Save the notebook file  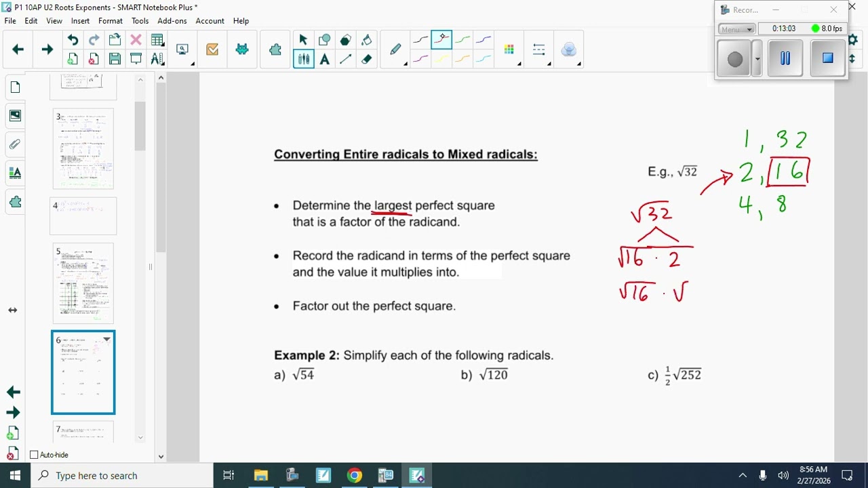coord(115,59)
